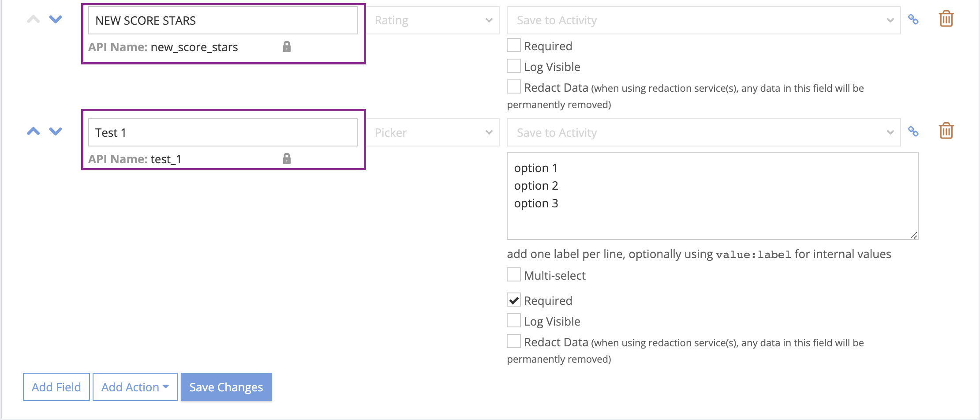Uncheck Required for Test 1 field

[514, 300]
